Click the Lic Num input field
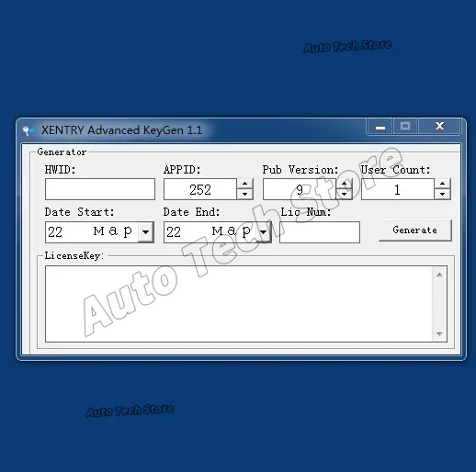The image size is (476, 472). pos(320,232)
